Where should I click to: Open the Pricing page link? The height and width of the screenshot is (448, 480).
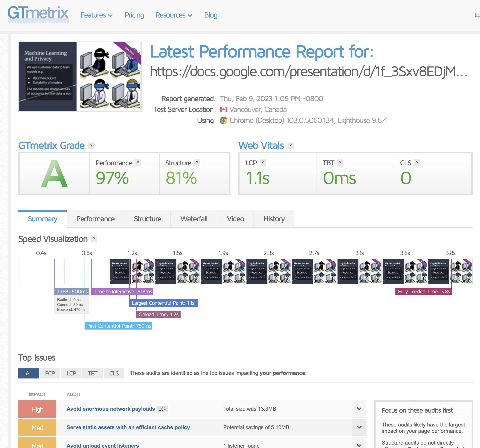134,15
